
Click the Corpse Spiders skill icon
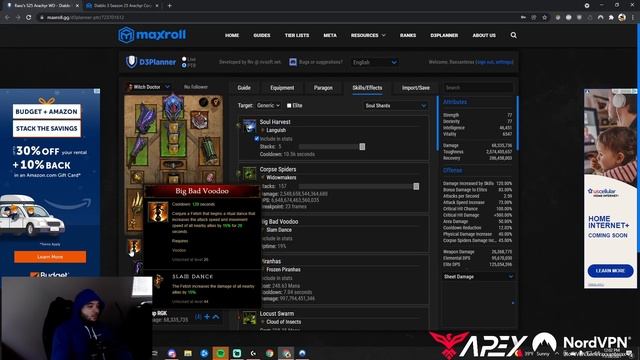pos(250,173)
